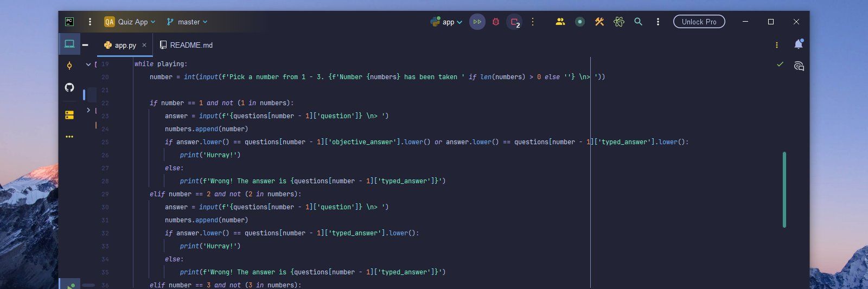This screenshot has width=868, height=289.
Task: Collapse the expanded project tree node
Action: click(x=88, y=64)
